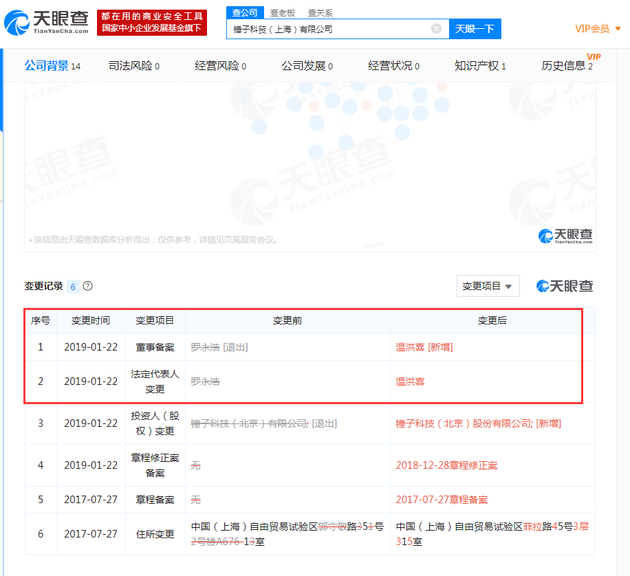
Task: Click the graph disclaimer text about 天眼查数据库
Action: click(x=153, y=240)
